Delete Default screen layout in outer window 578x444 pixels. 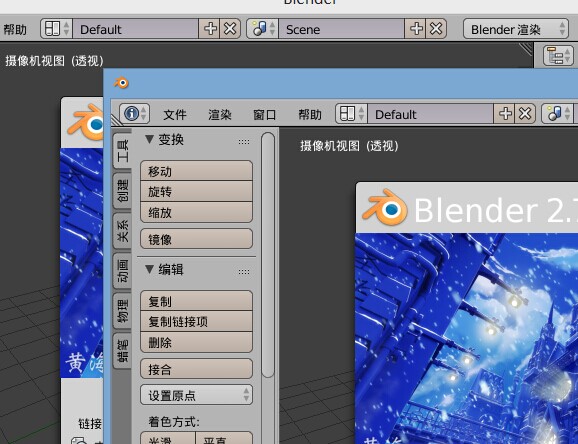point(230,29)
